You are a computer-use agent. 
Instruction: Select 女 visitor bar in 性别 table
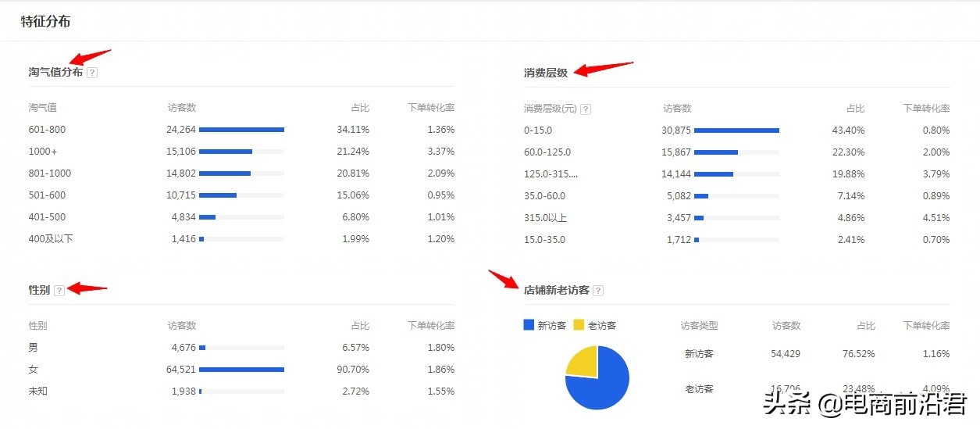tap(241, 370)
